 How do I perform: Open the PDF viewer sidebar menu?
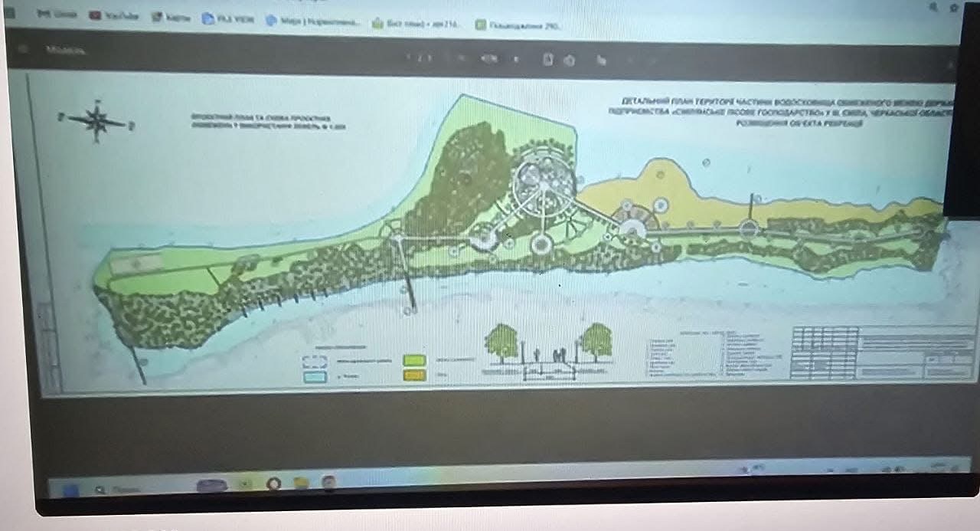[23, 49]
